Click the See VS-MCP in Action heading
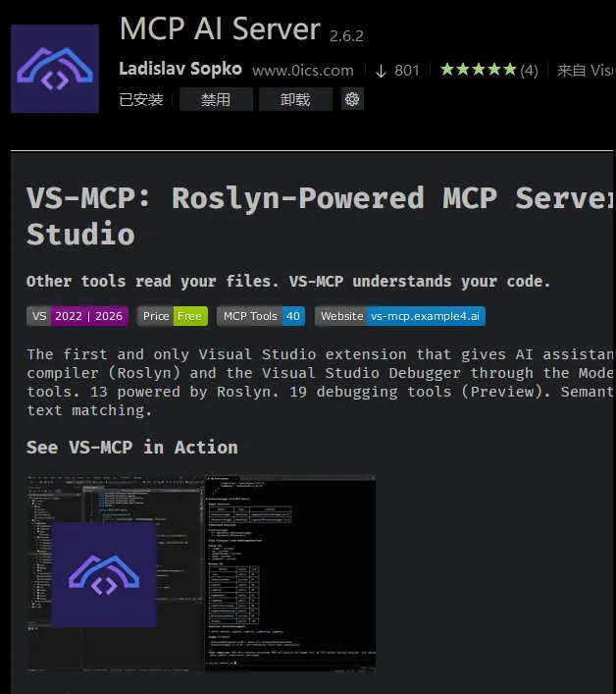Image resolution: width=616 pixels, height=694 pixels. point(132,447)
